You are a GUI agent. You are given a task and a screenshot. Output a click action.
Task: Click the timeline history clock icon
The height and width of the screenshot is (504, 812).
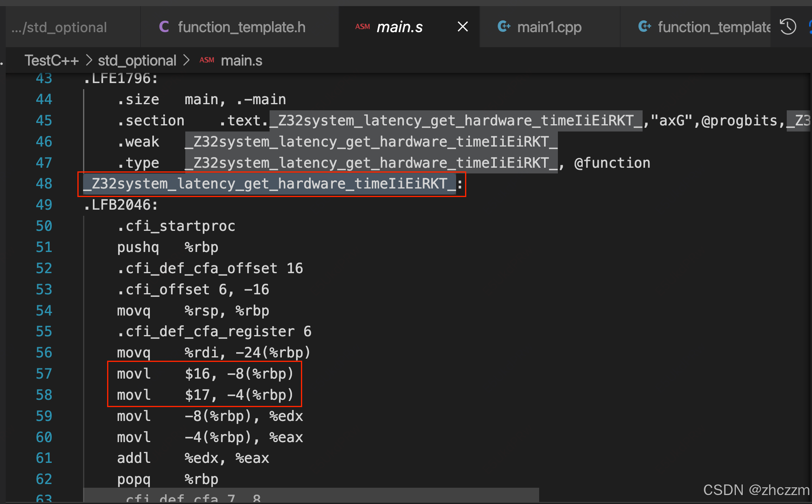click(x=788, y=27)
